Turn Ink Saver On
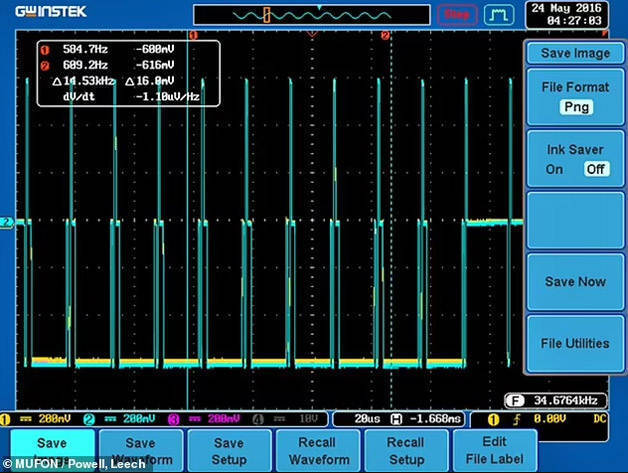Screen dimensions: 628x473 coord(554,169)
